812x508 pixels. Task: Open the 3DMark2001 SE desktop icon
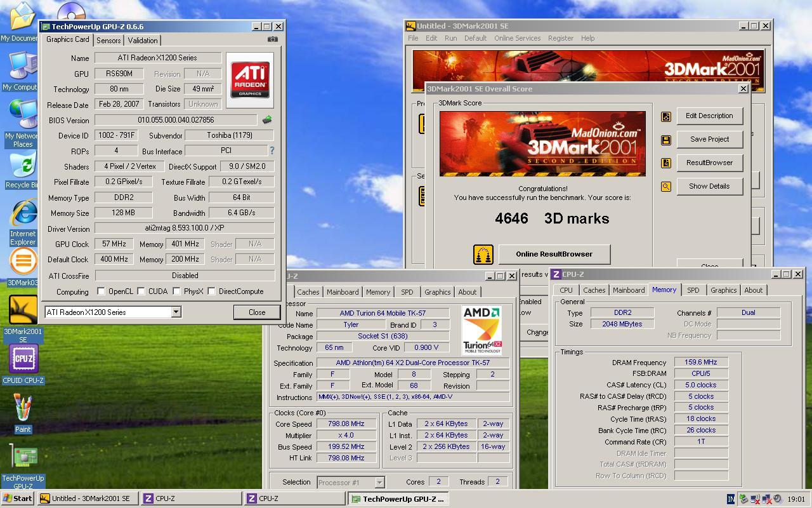pyautogui.click(x=23, y=319)
